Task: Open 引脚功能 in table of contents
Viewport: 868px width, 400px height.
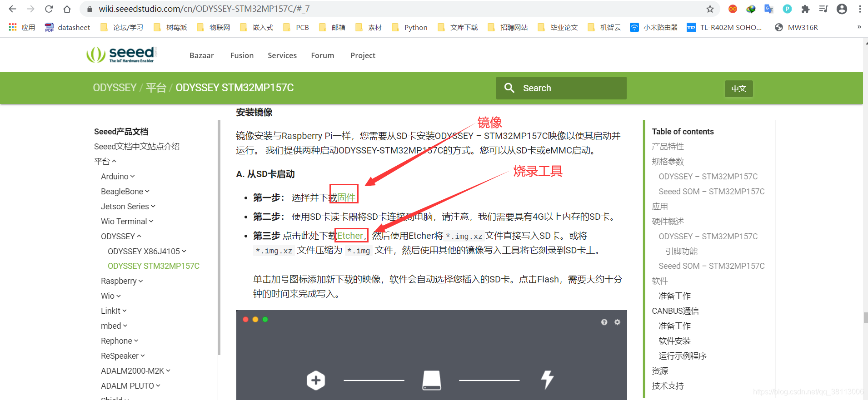Action: tap(681, 251)
